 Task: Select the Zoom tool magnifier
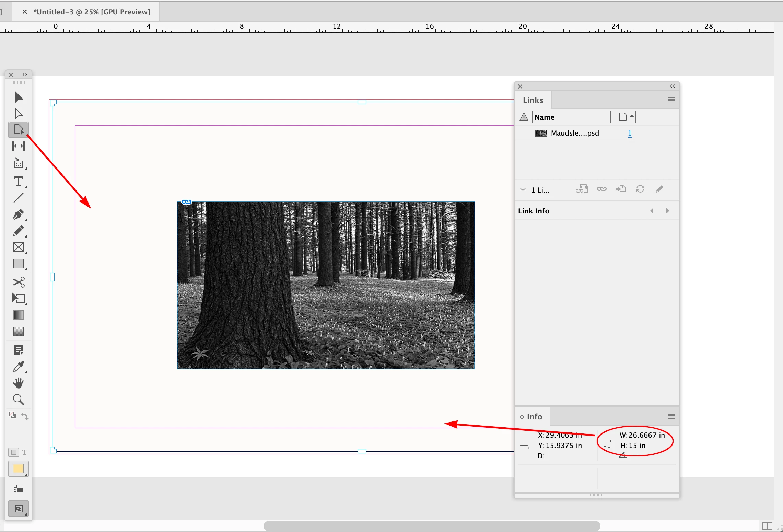pyautogui.click(x=19, y=400)
